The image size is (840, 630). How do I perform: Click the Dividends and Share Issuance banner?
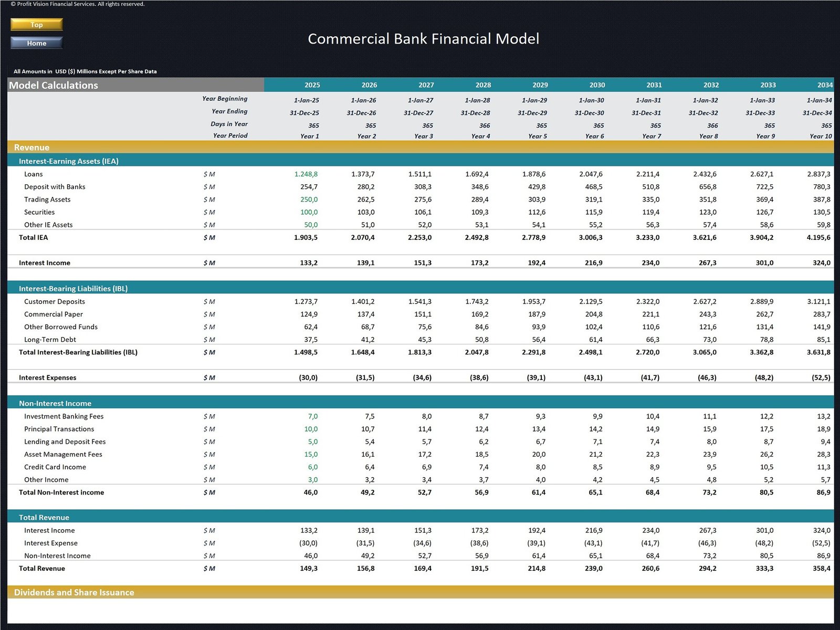pyautogui.click(x=74, y=592)
